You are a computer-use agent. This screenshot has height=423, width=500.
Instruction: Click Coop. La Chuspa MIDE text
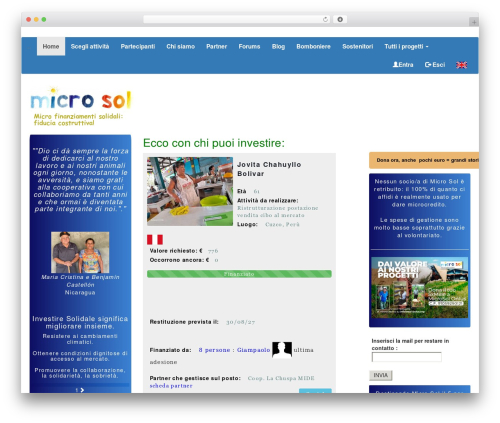click(x=281, y=378)
